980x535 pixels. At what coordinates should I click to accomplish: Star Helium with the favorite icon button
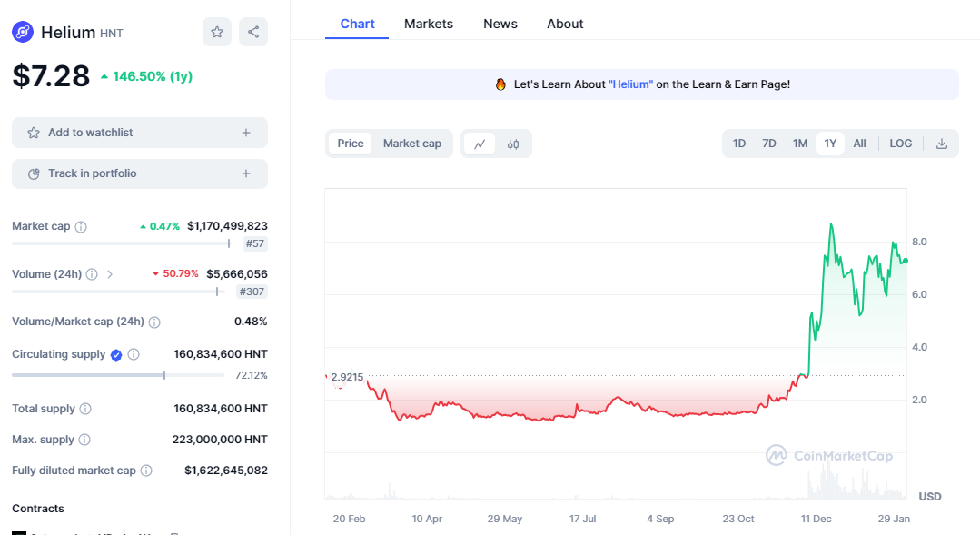click(217, 32)
